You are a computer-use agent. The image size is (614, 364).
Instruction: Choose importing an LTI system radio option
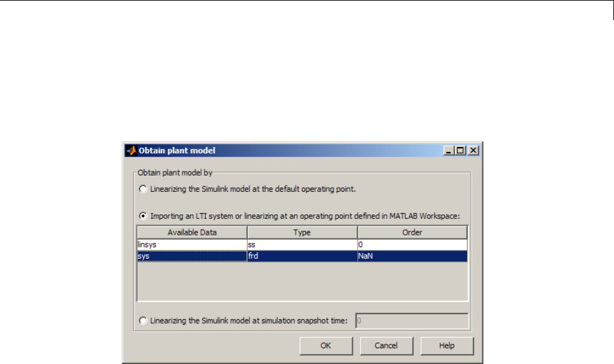[143, 216]
